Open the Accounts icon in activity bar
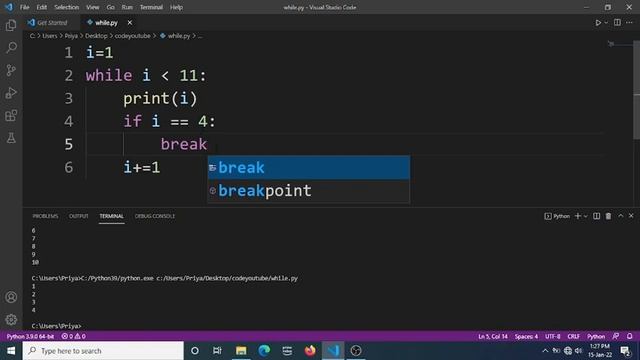The width and height of the screenshot is (640, 360). coord(11,297)
